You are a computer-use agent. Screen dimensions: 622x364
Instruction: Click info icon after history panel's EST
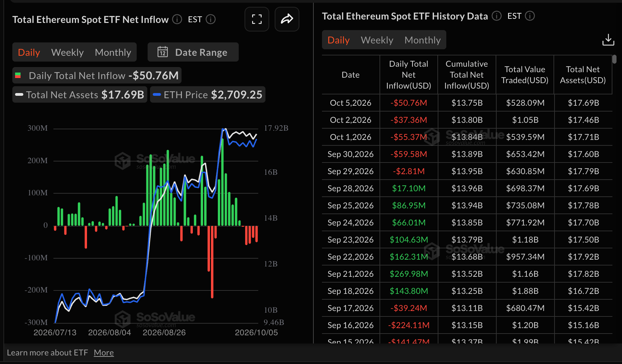coord(530,16)
